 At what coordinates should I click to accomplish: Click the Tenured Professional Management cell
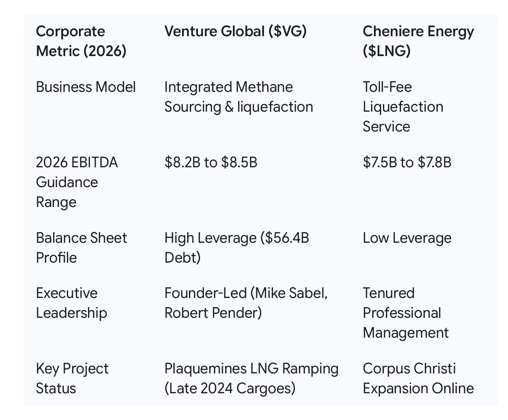(406, 313)
